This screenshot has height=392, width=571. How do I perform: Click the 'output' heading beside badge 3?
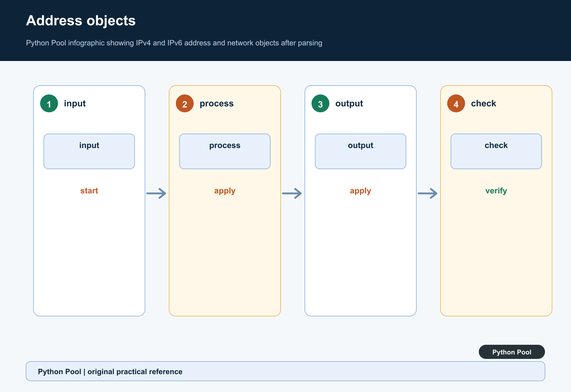349,103
